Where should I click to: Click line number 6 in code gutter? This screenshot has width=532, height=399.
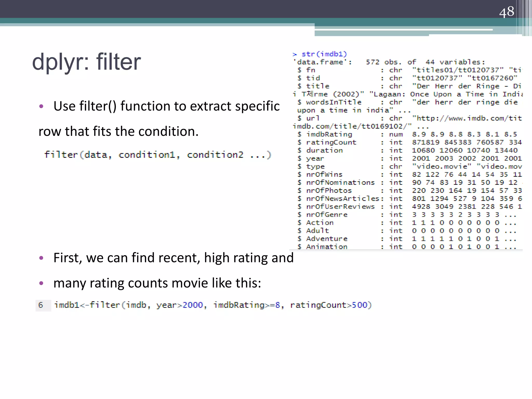[x=41, y=305]
